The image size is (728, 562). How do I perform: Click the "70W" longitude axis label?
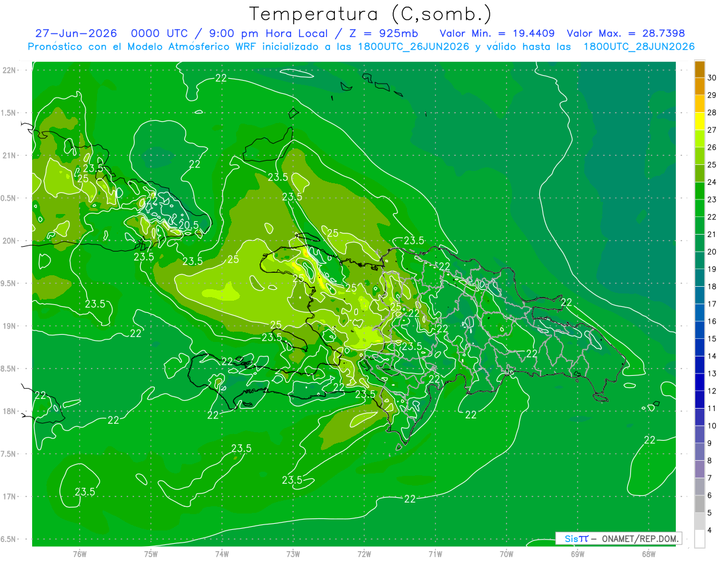[x=507, y=554]
